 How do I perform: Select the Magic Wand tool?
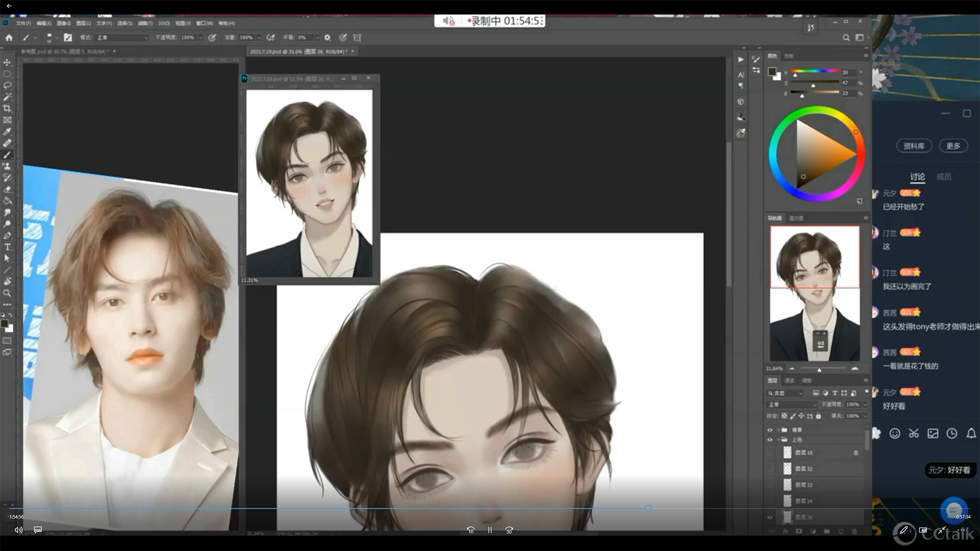coord(7,97)
